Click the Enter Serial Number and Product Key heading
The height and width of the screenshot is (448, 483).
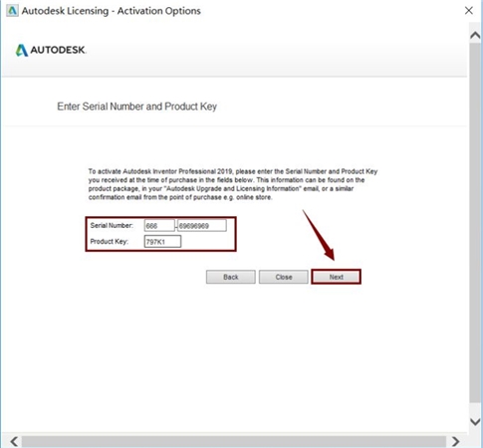coord(137,107)
